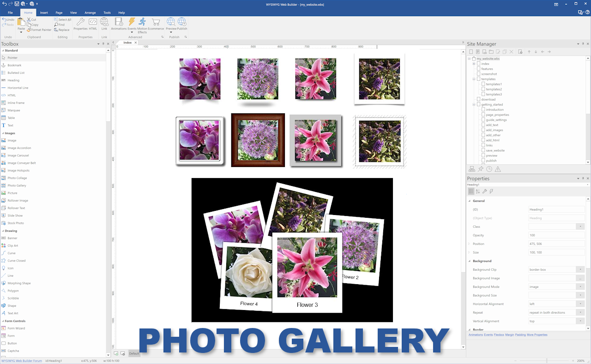Screen dimensions: 591x364
Task: Switch to the Arrange ribbon tab
Action: coord(90,13)
